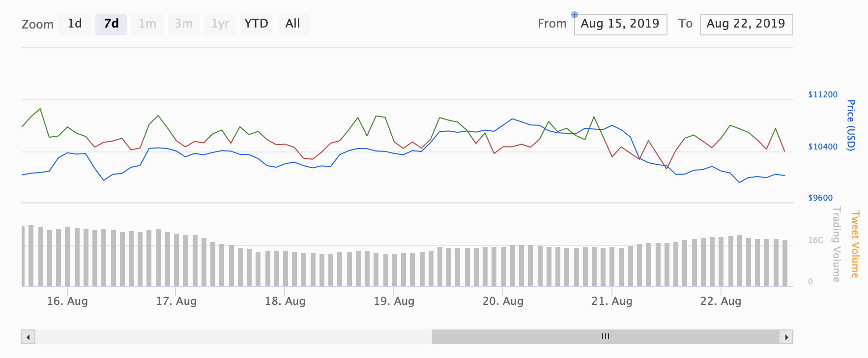Click the 21. Aug axis label
868x358 pixels.
(x=612, y=301)
